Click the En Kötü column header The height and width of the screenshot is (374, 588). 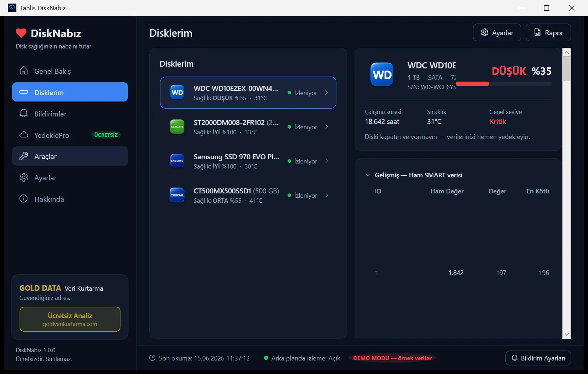pos(538,191)
